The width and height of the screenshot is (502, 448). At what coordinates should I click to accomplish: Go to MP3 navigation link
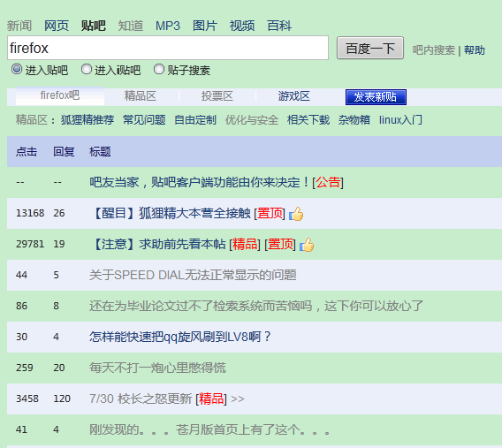[168, 26]
